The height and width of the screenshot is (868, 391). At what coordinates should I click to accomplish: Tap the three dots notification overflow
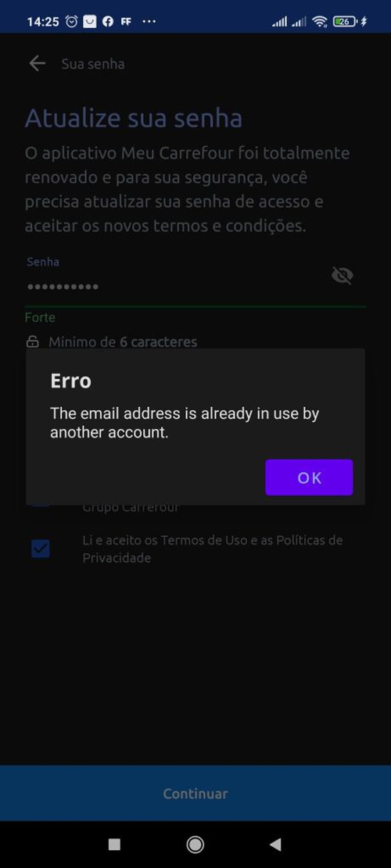(149, 22)
